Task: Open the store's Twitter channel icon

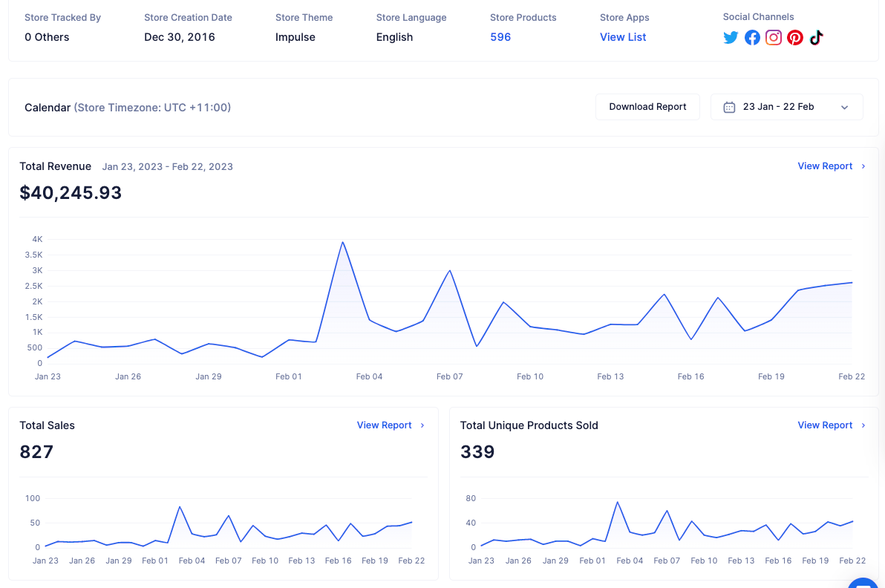Action: click(731, 38)
